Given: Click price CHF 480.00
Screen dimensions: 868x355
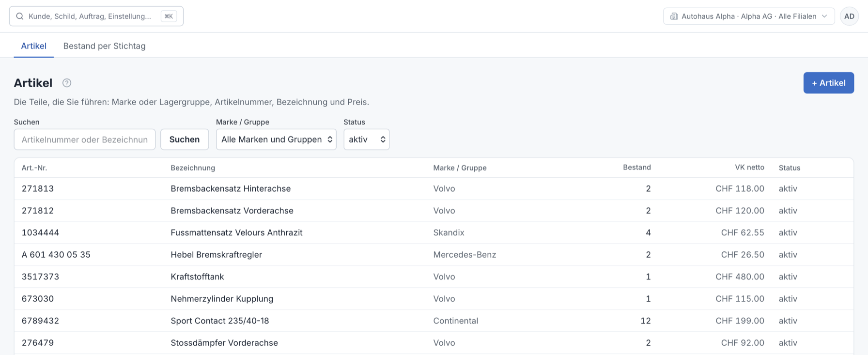Looking at the screenshot, I should [740, 277].
